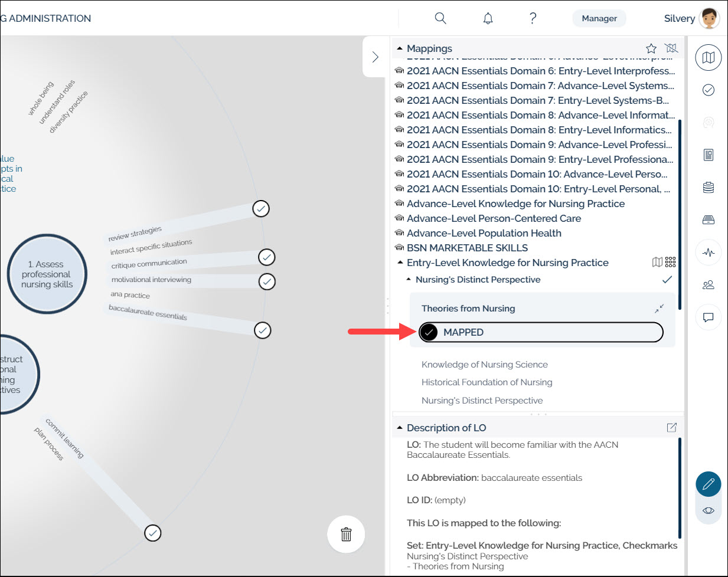Open Domain 9: Entry-Level Professiona... mapping

540,159
